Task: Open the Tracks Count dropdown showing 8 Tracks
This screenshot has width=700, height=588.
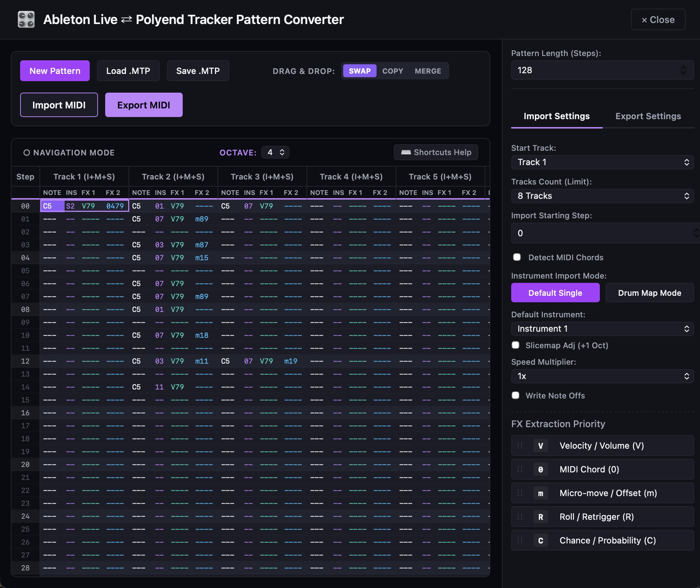Action: [602, 196]
